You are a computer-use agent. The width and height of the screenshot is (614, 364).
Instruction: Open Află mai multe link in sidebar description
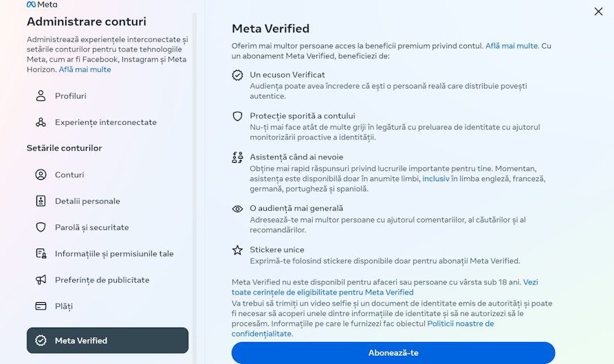click(x=85, y=69)
